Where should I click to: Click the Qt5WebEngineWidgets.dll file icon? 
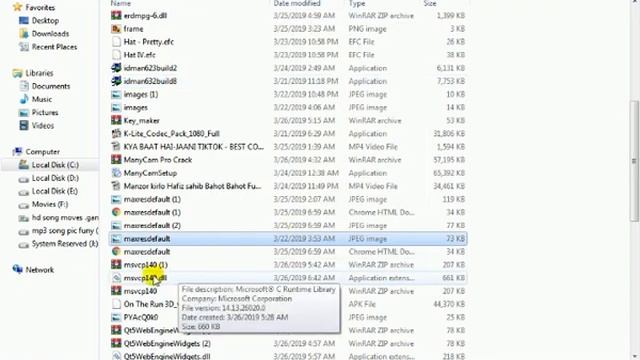pyautogui.click(x=116, y=356)
